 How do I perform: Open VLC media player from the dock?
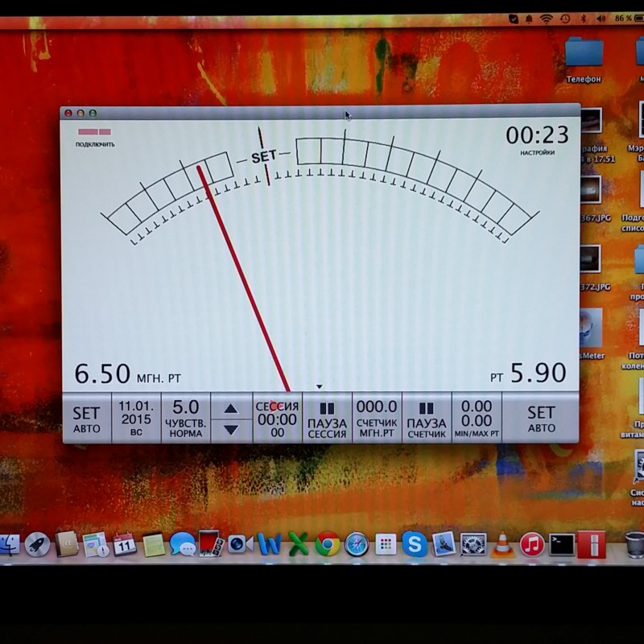click(x=501, y=547)
